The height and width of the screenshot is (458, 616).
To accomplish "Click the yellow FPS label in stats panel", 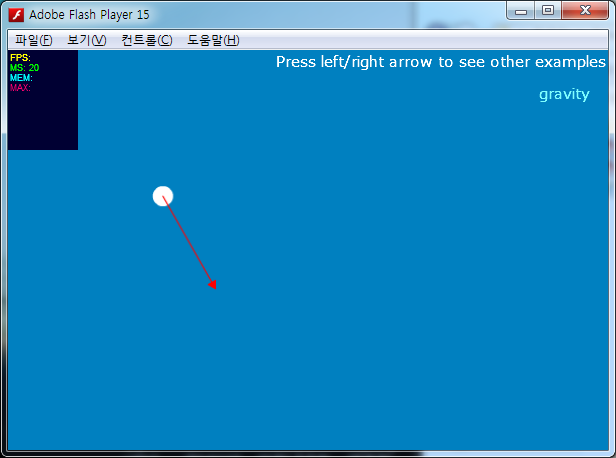I will pyautogui.click(x=20, y=58).
